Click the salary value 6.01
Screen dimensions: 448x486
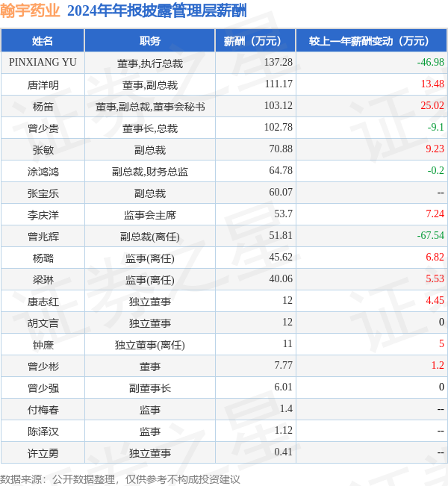click(x=283, y=387)
